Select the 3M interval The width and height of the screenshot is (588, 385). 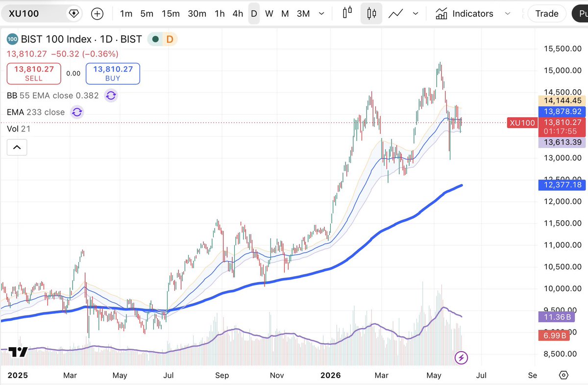303,14
